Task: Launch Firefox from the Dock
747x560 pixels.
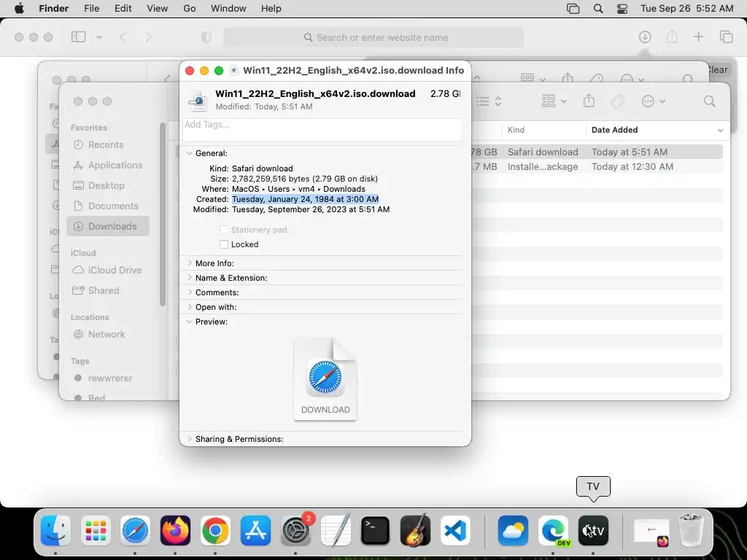Action: [175, 531]
